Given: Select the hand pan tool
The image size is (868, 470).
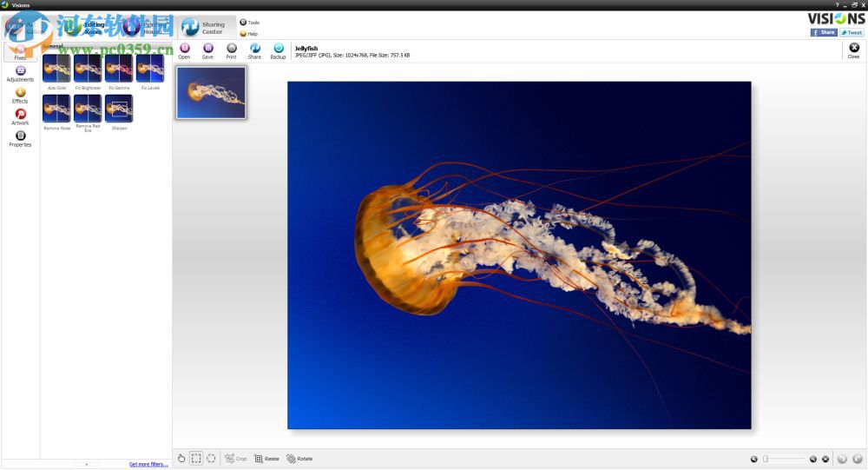Looking at the screenshot, I should tap(181, 458).
